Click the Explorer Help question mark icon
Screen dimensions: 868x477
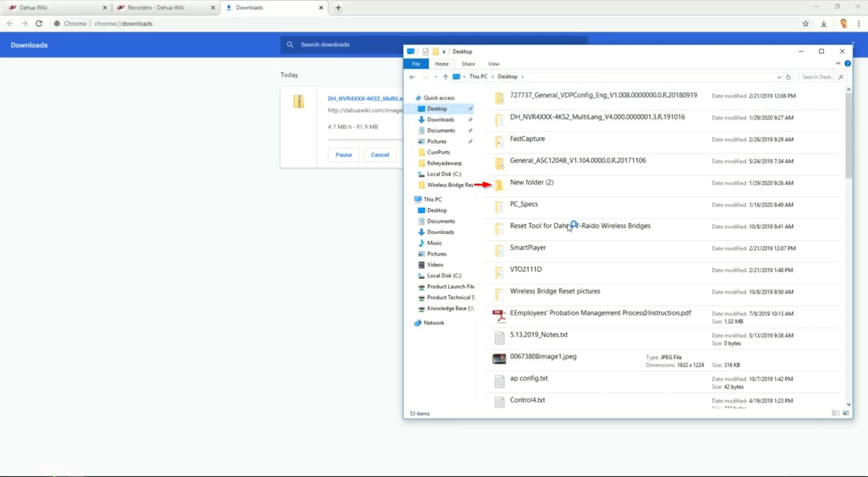pos(847,63)
